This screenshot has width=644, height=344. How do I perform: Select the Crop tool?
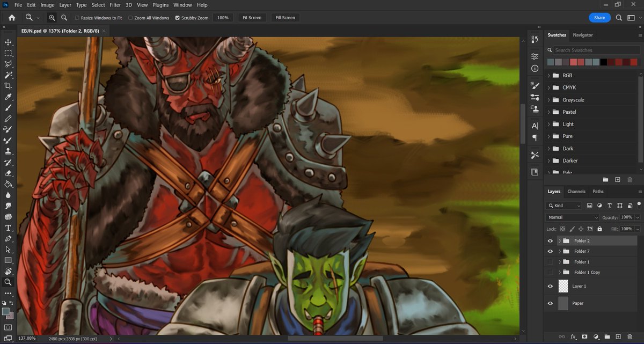[x=8, y=86]
